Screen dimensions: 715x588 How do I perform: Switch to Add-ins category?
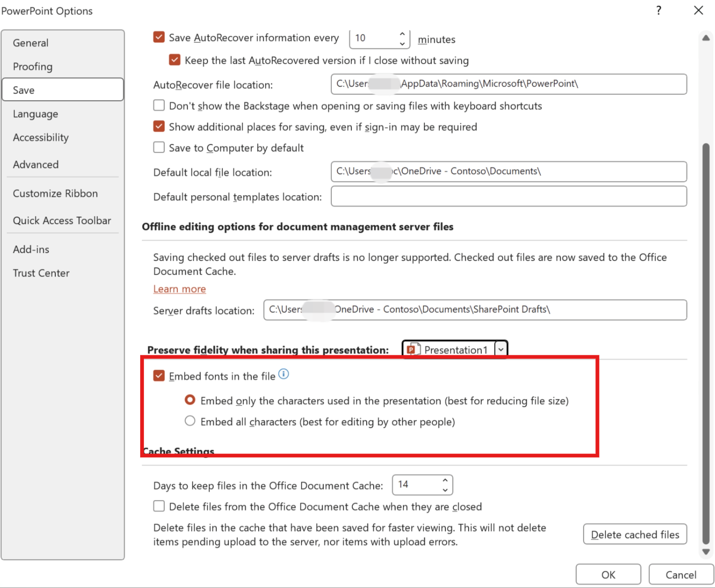pyautogui.click(x=63, y=250)
